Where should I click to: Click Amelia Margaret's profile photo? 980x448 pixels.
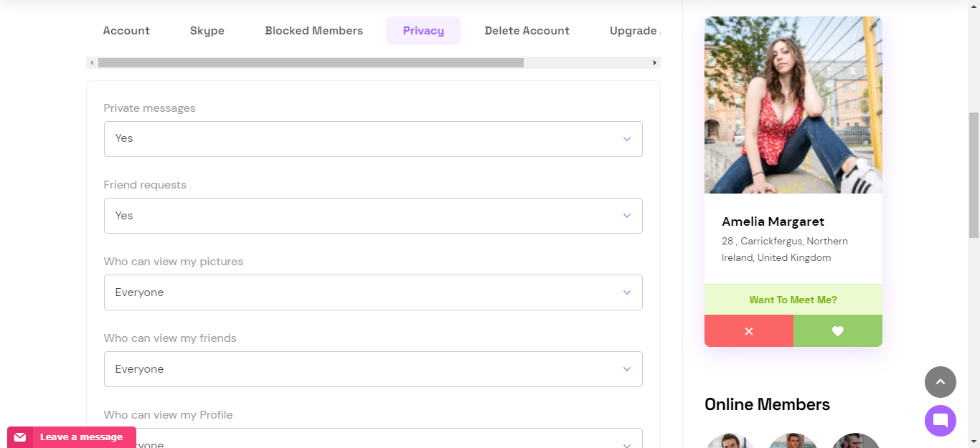(793, 105)
